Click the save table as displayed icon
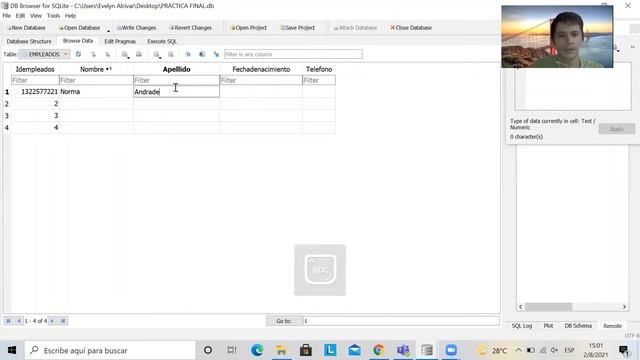 point(125,54)
